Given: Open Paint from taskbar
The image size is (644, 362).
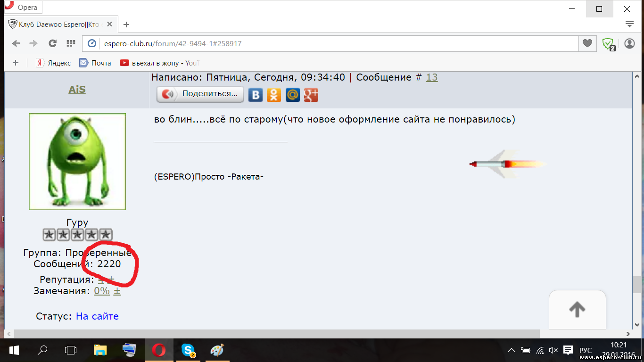Looking at the screenshot, I should click(x=217, y=350).
